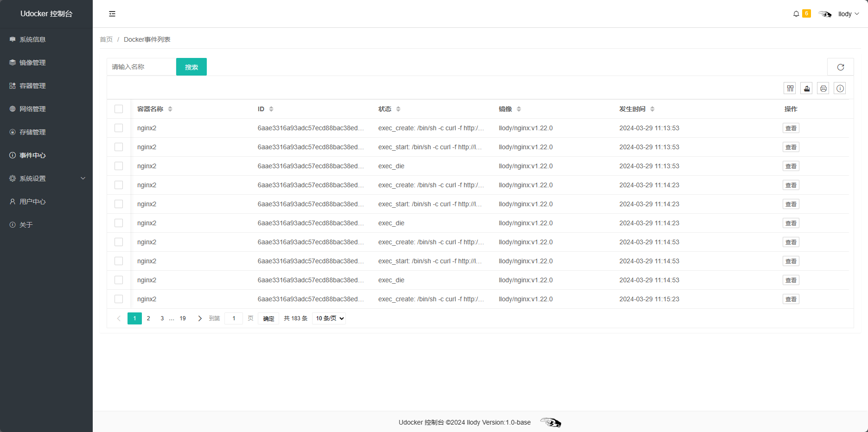
Task: Click 查看 for 11:13:53 exec_create row
Action: point(791,128)
